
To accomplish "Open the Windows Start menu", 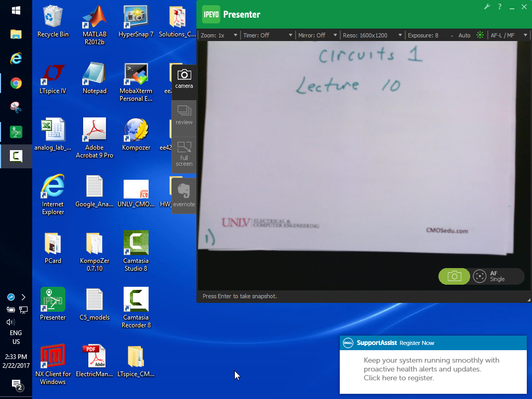I will pyautogui.click(x=16, y=10).
